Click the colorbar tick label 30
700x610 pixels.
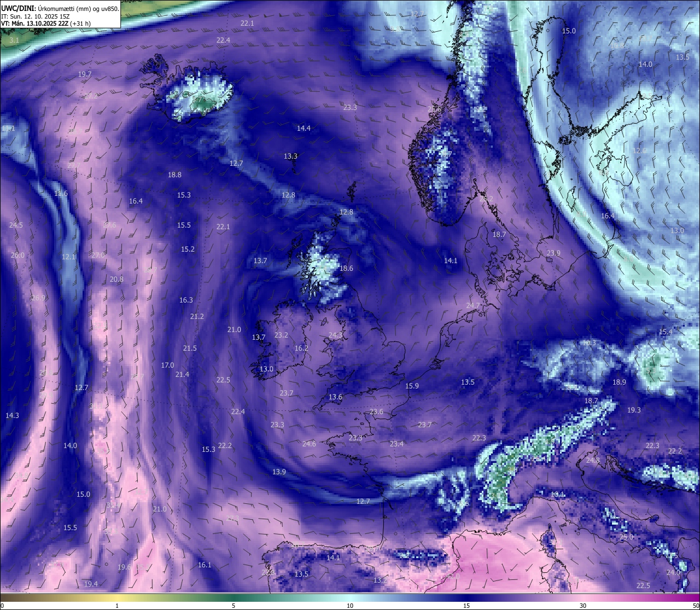tap(583, 605)
